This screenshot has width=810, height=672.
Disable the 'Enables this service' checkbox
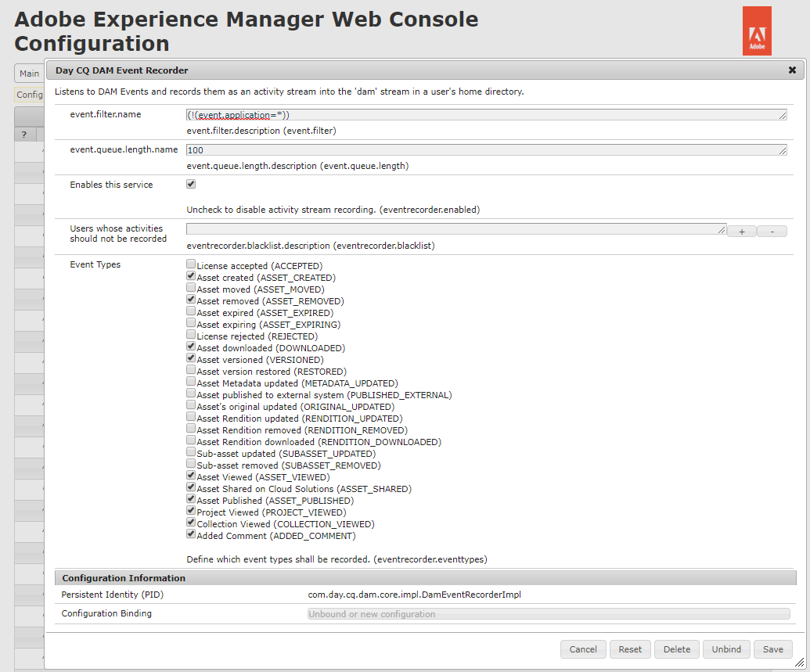[x=190, y=183]
